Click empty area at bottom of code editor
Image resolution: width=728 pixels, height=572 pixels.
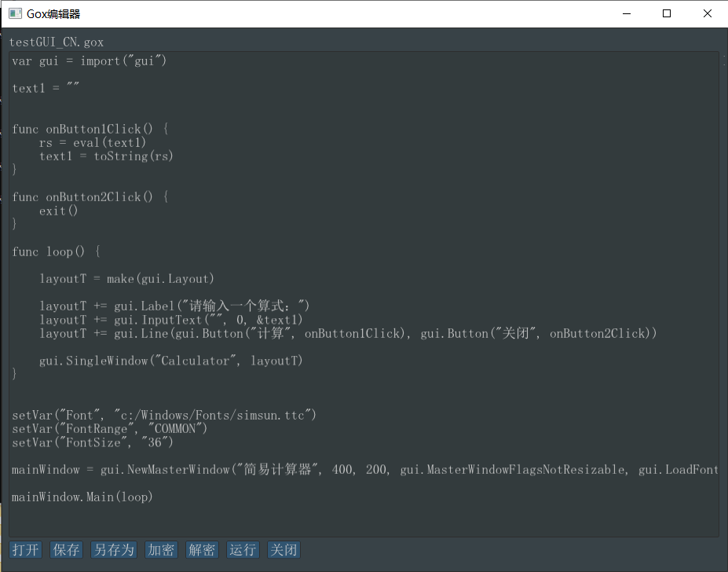(364, 520)
